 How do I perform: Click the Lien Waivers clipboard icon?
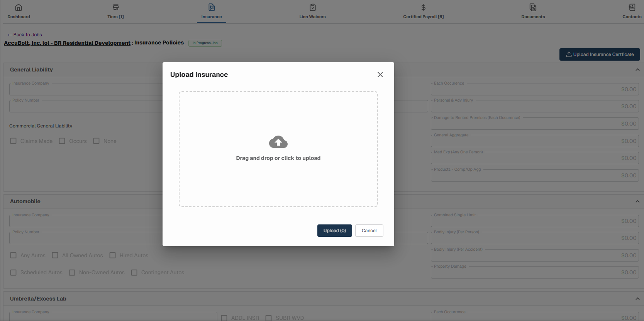pos(313,7)
